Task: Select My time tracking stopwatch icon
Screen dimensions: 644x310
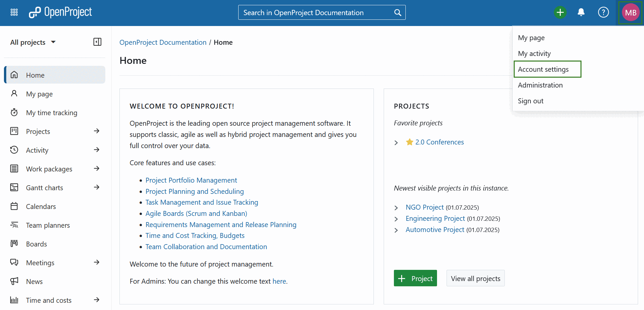Action: 14,112
